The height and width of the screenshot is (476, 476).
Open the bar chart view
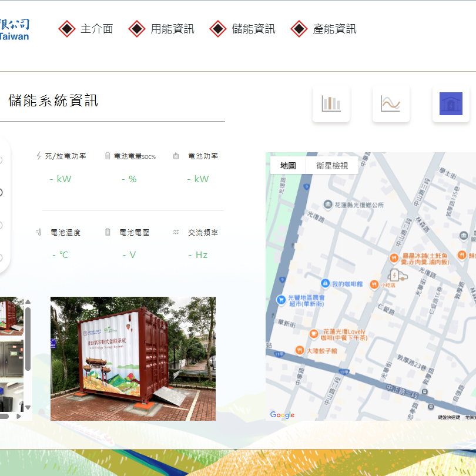pyautogui.click(x=331, y=104)
